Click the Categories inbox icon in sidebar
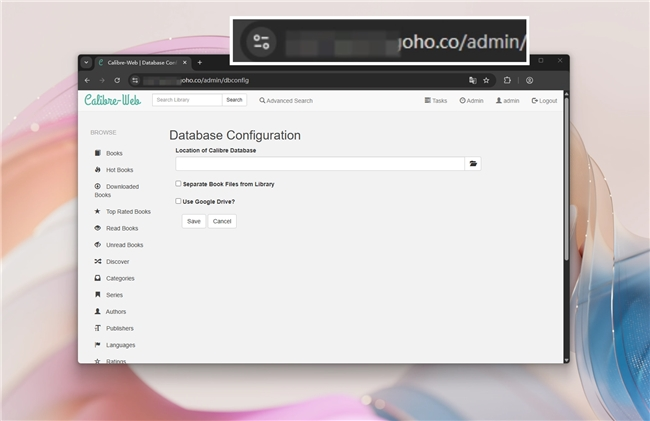Image resolution: width=650 pixels, height=421 pixels. tap(97, 278)
